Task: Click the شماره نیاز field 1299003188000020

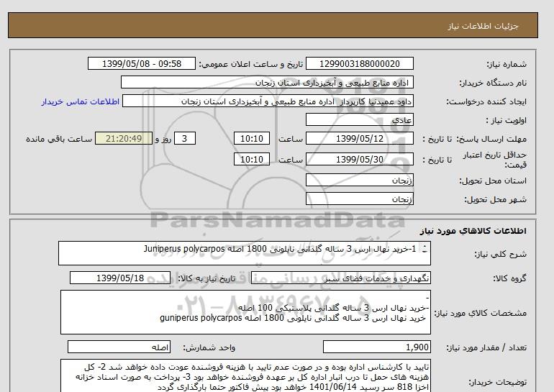Action: 359,63
